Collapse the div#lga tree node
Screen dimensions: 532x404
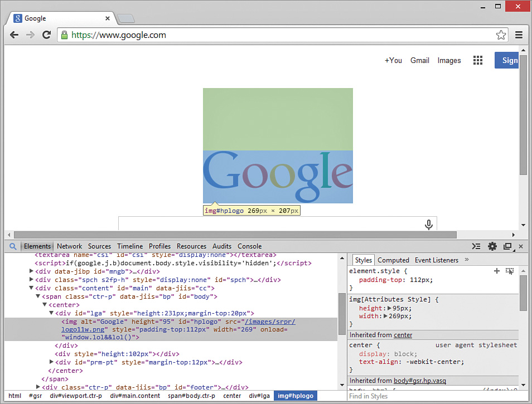(51, 313)
